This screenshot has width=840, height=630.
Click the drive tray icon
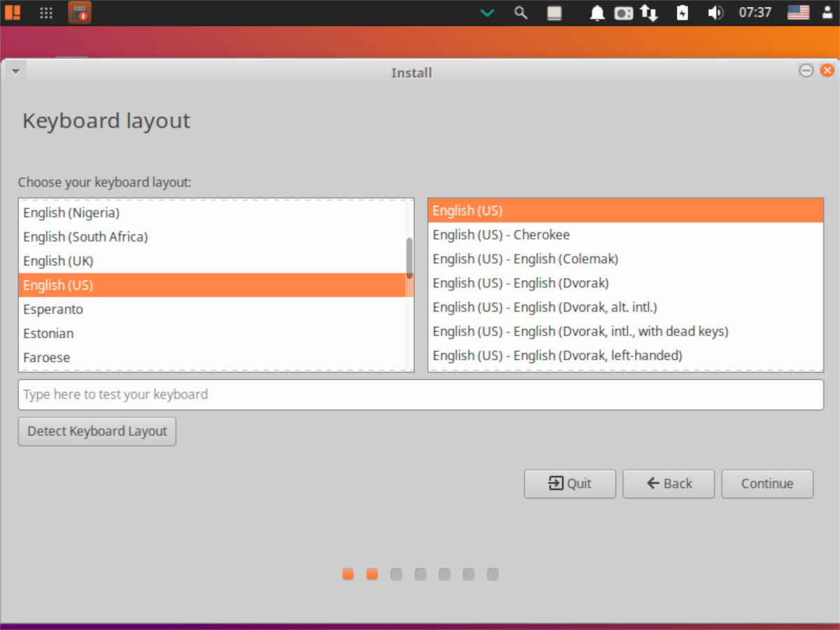(x=554, y=13)
